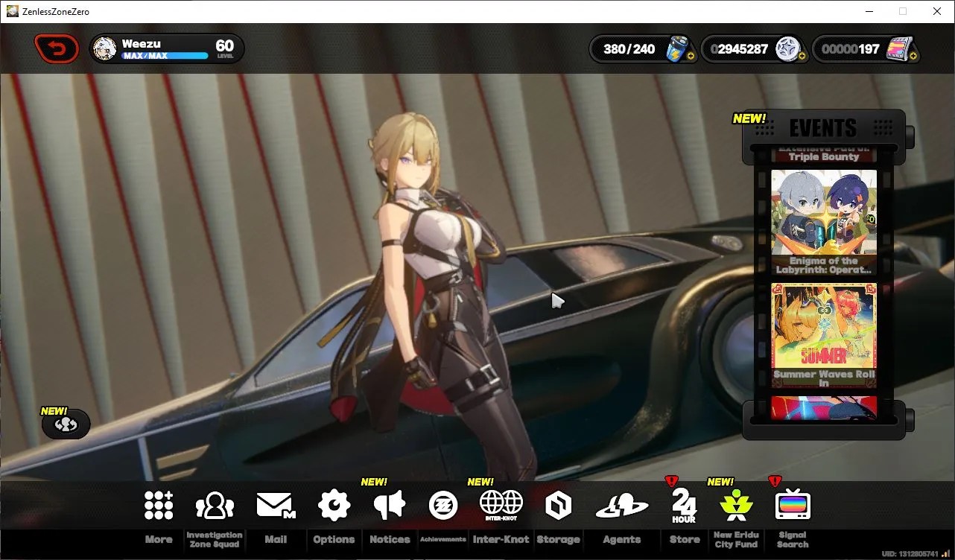The height and width of the screenshot is (560, 955).
Task: Click the red back arrow button
Action: point(57,49)
